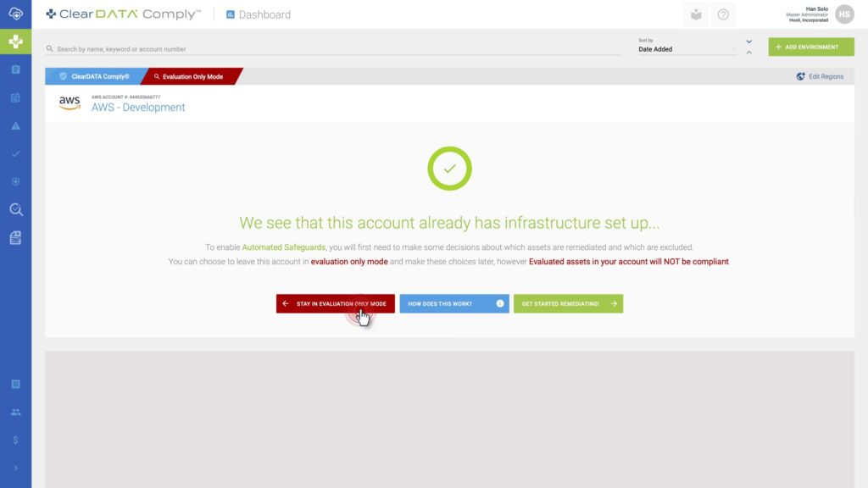Click the sort descending down chevron

click(749, 42)
